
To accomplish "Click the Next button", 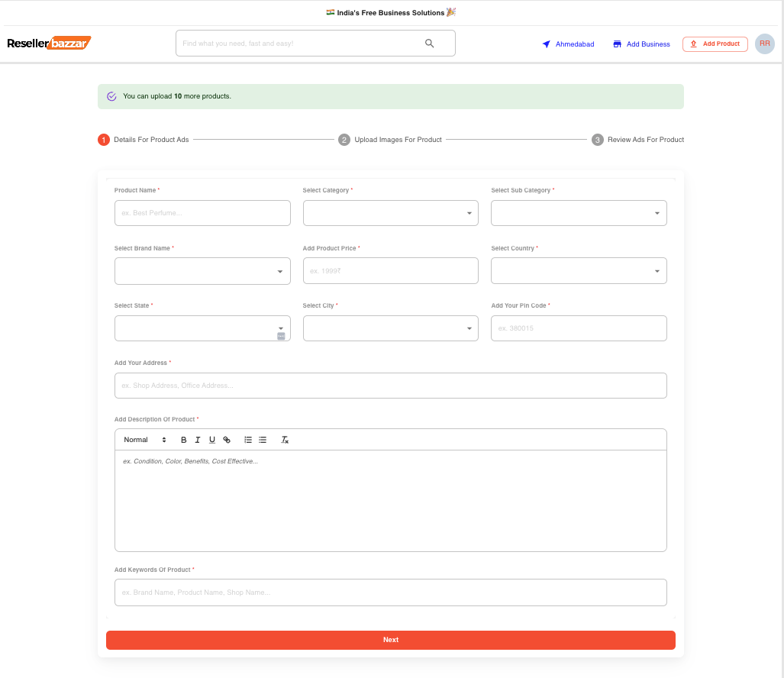I will click(x=390, y=640).
